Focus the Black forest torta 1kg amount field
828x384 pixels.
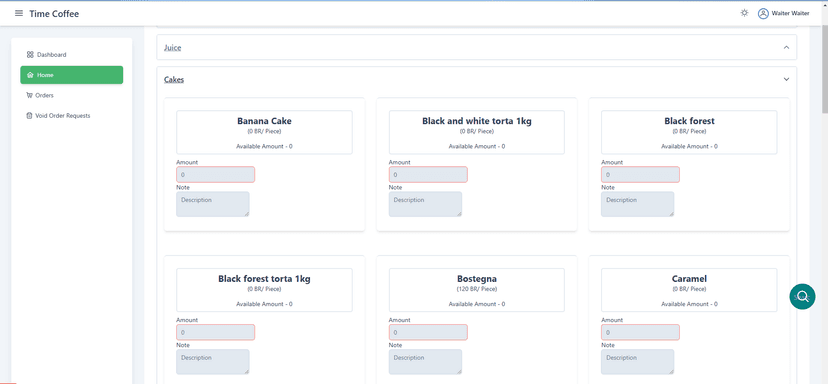[215, 332]
